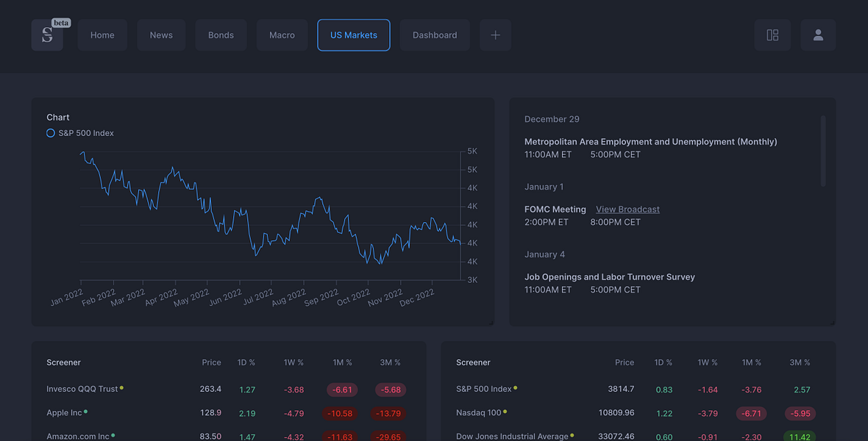The width and height of the screenshot is (868, 441).
Task: Click the chart panel resize corner handle
Action: point(491,323)
